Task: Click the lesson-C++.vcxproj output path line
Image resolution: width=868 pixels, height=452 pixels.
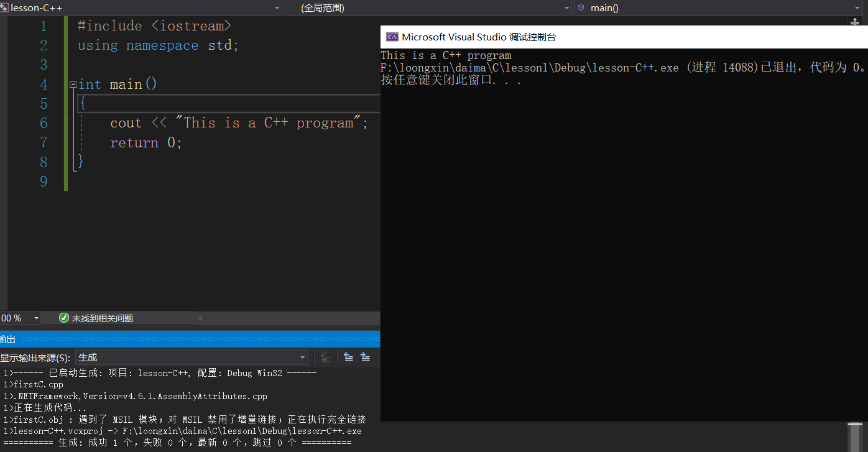Action: [x=182, y=431]
